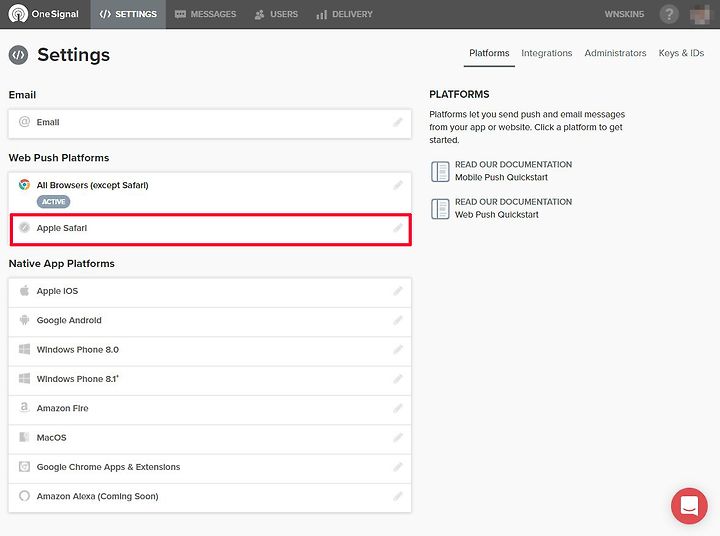Open the Messages navigation item
The width and height of the screenshot is (720, 536).
205,14
